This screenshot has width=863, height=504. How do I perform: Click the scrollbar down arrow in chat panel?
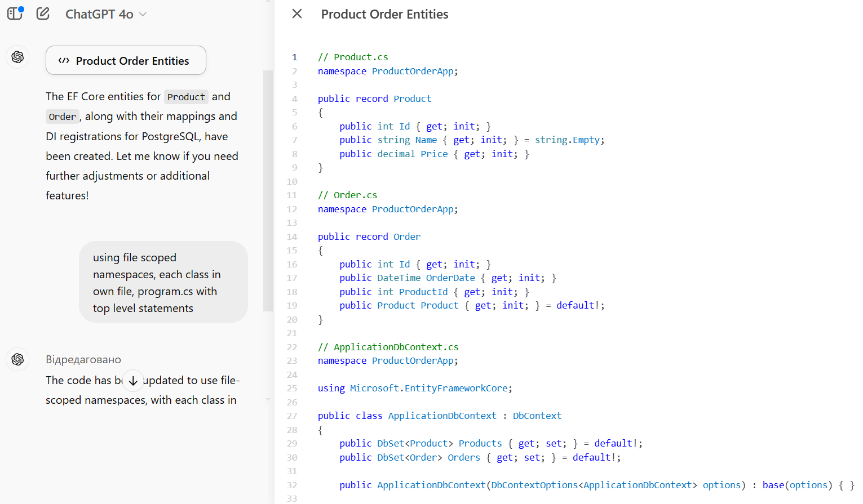click(x=268, y=399)
